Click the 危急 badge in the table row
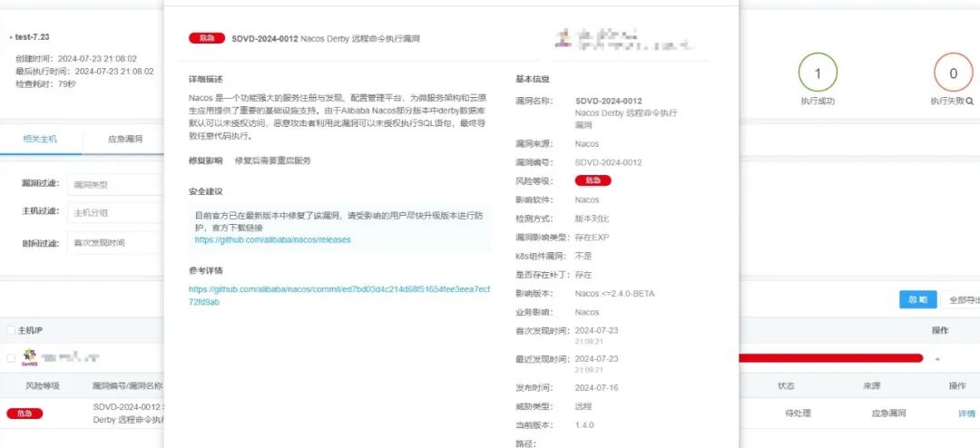The image size is (980, 448). coord(24,413)
